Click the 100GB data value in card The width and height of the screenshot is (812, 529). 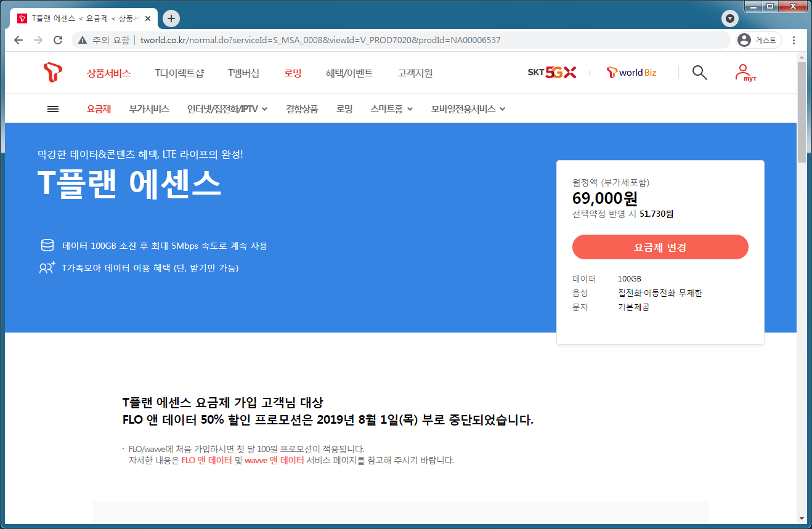(630, 279)
